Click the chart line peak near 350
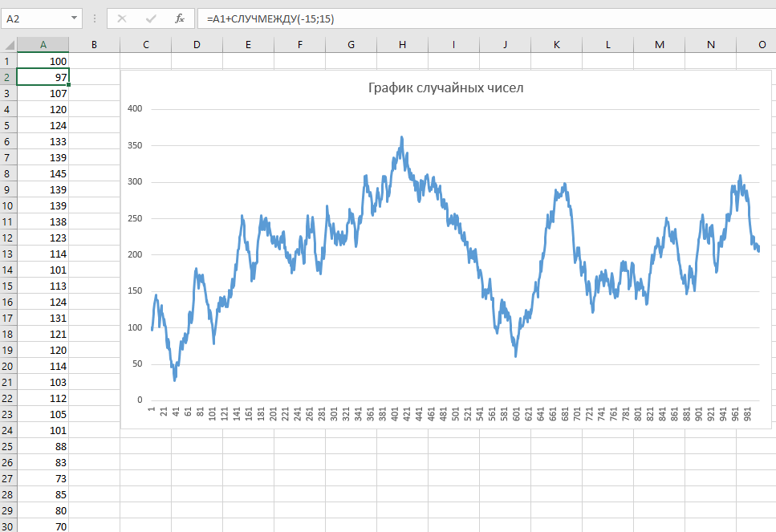Image resolution: width=776 pixels, height=532 pixels. pyautogui.click(x=402, y=138)
